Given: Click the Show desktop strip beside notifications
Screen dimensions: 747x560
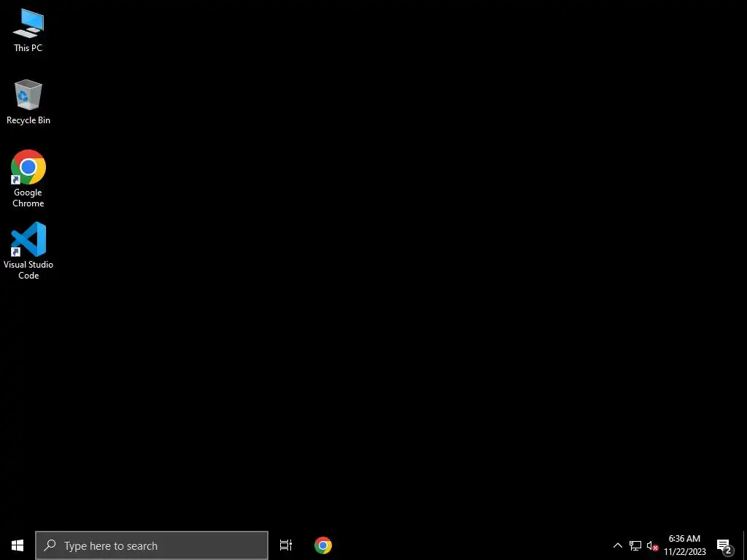Looking at the screenshot, I should pyautogui.click(x=745, y=545).
